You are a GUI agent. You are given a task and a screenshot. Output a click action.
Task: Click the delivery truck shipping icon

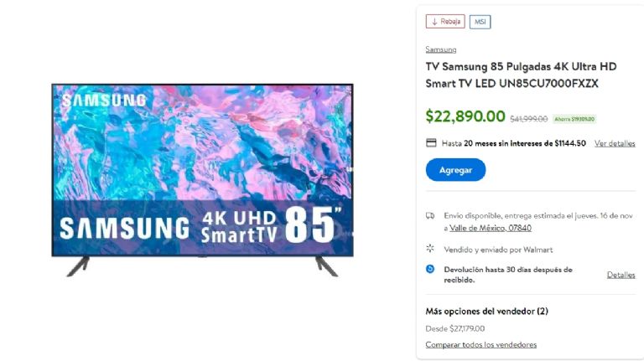pos(430,216)
